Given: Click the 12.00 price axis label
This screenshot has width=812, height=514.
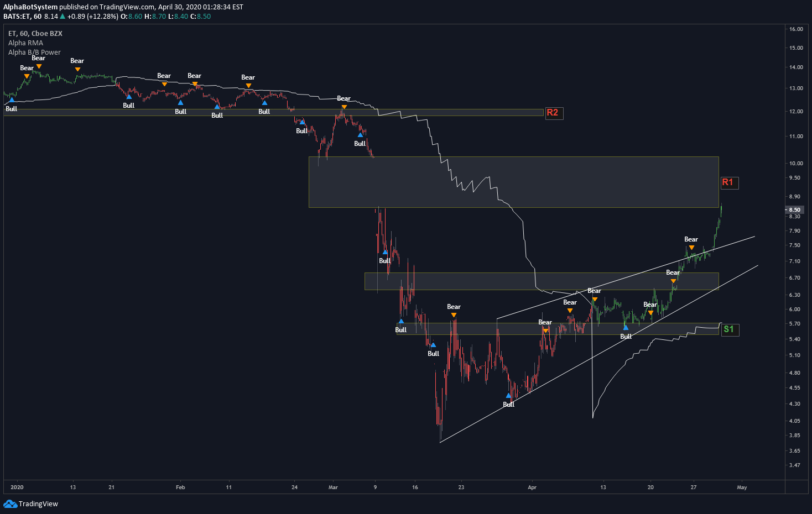Looking at the screenshot, I should (x=796, y=112).
